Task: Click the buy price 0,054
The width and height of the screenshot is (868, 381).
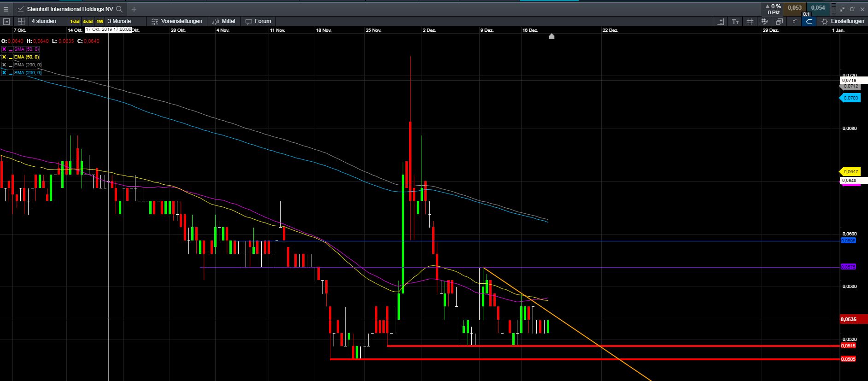Action: tap(818, 8)
